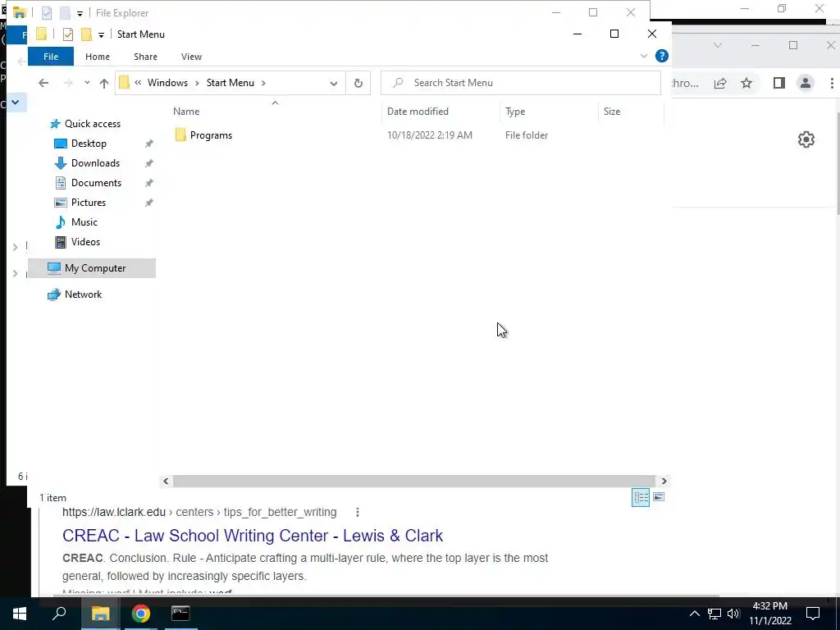Open the Chrome profile avatar icon
840x630 pixels.
pyautogui.click(x=806, y=83)
